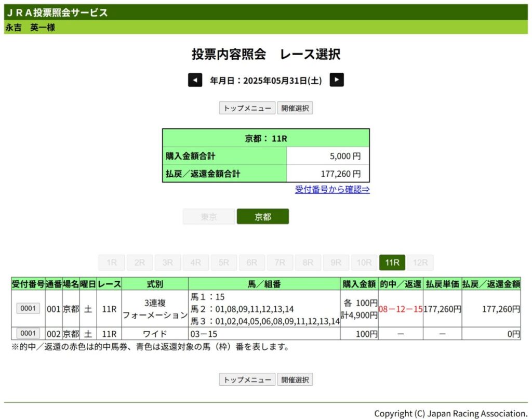
Task: Click the bottom 開催選択 button
Action: (x=295, y=379)
